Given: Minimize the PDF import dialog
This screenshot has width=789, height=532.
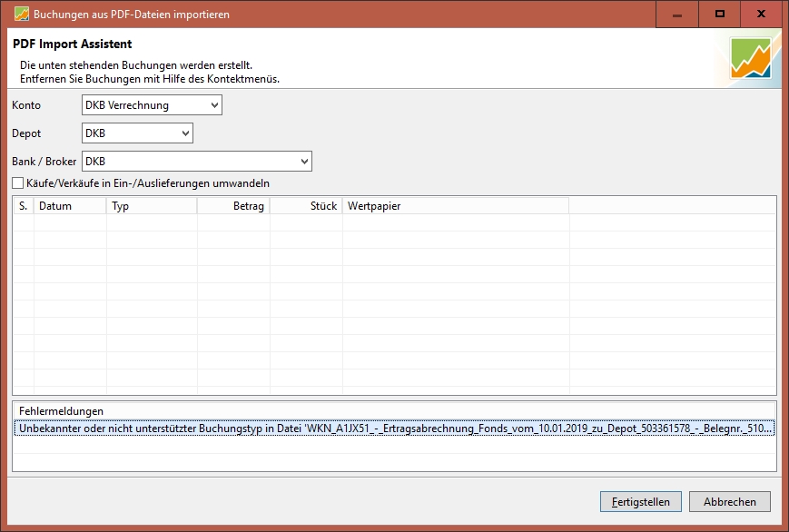Looking at the screenshot, I should (x=677, y=15).
